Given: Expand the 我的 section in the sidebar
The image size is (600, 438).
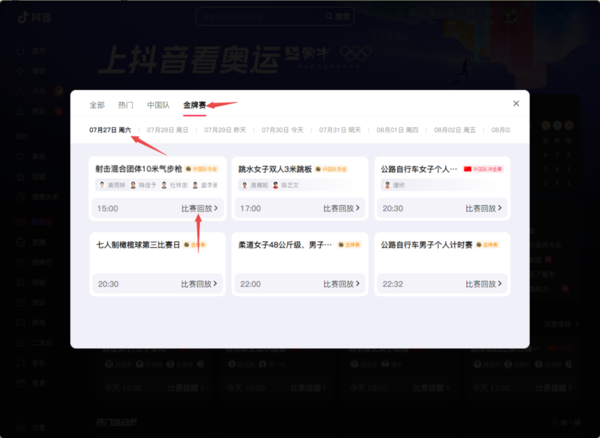Looking at the screenshot, I should (25, 137).
